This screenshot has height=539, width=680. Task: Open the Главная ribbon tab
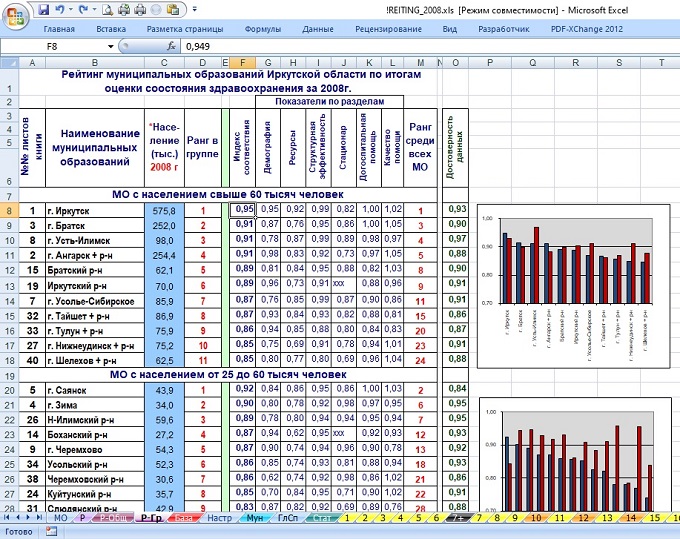[59, 29]
